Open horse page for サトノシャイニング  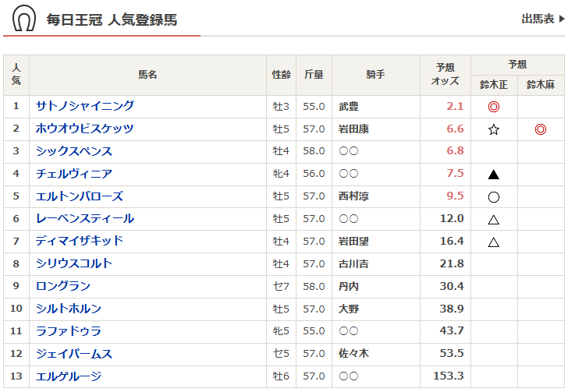point(85,106)
